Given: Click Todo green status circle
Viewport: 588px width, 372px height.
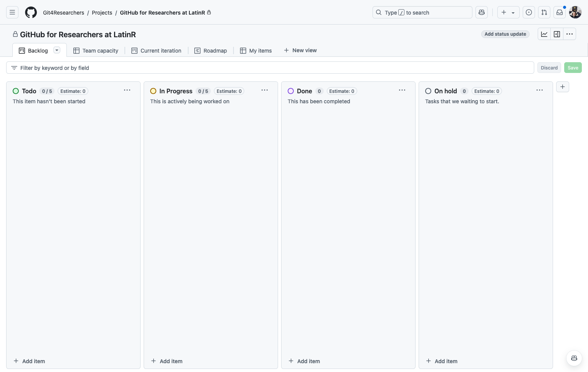Looking at the screenshot, I should 16,91.
